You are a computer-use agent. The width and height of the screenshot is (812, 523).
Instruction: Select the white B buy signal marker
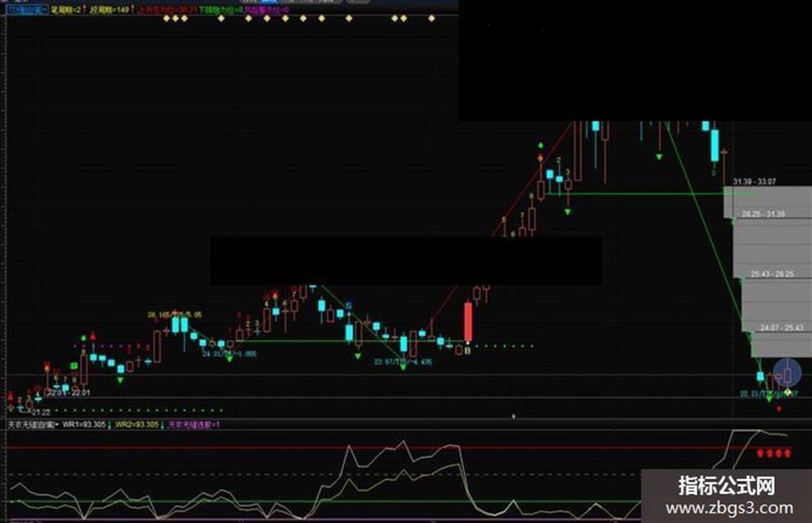pos(467,350)
